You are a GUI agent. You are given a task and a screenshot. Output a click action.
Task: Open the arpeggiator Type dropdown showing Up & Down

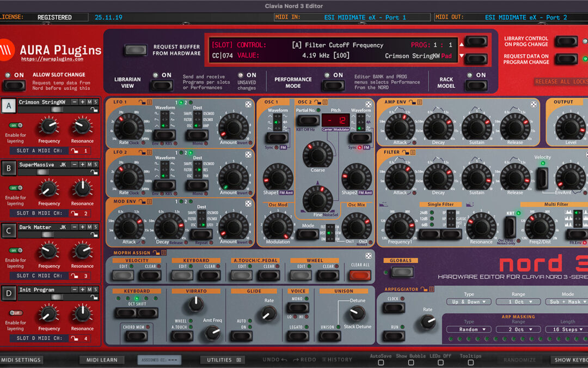(468, 301)
